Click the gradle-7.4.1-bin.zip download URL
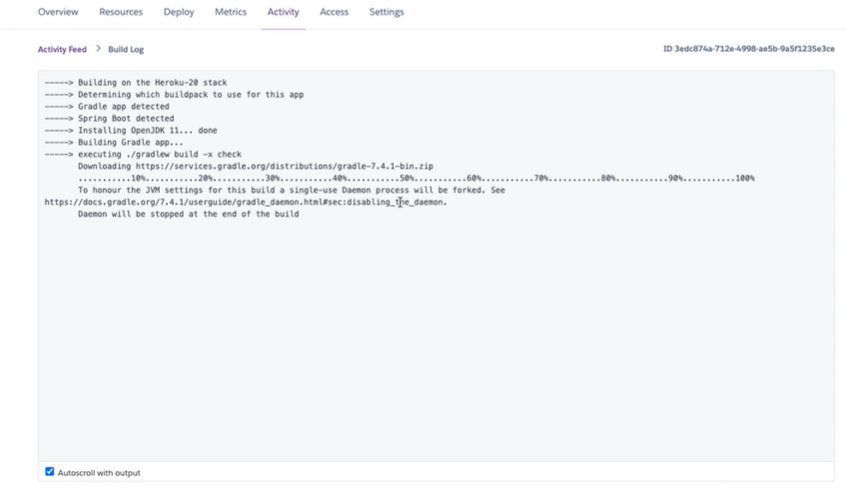Viewport: 846px width, 485px height. [284, 166]
